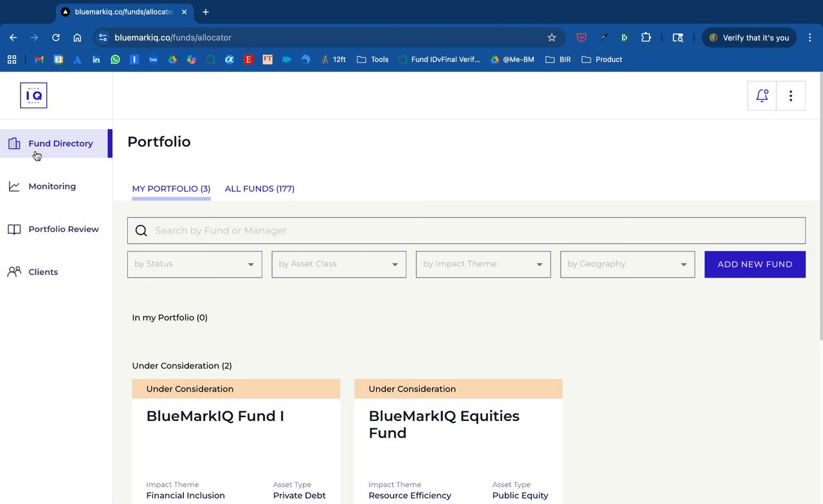
Task: Switch to MY PORTFOLIO tab
Action: click(x=171, y=189)
